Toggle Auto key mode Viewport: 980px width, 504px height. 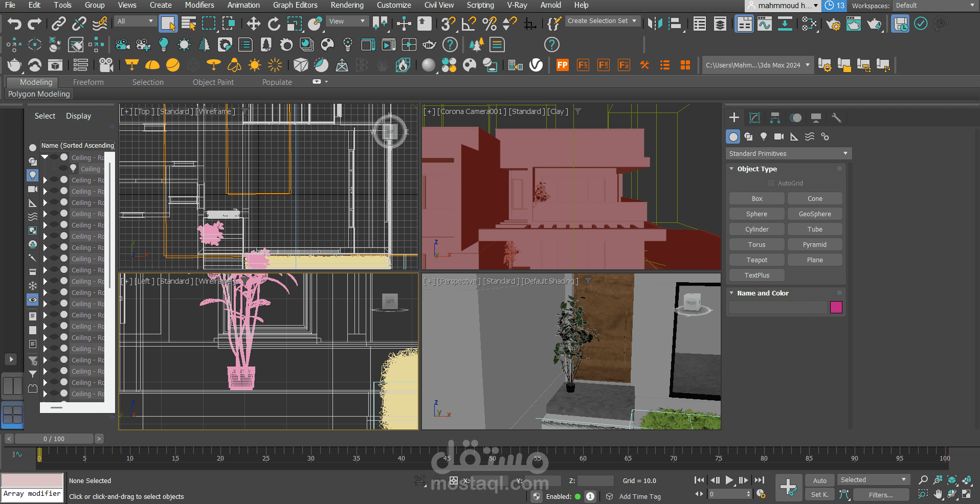point(819,480)
